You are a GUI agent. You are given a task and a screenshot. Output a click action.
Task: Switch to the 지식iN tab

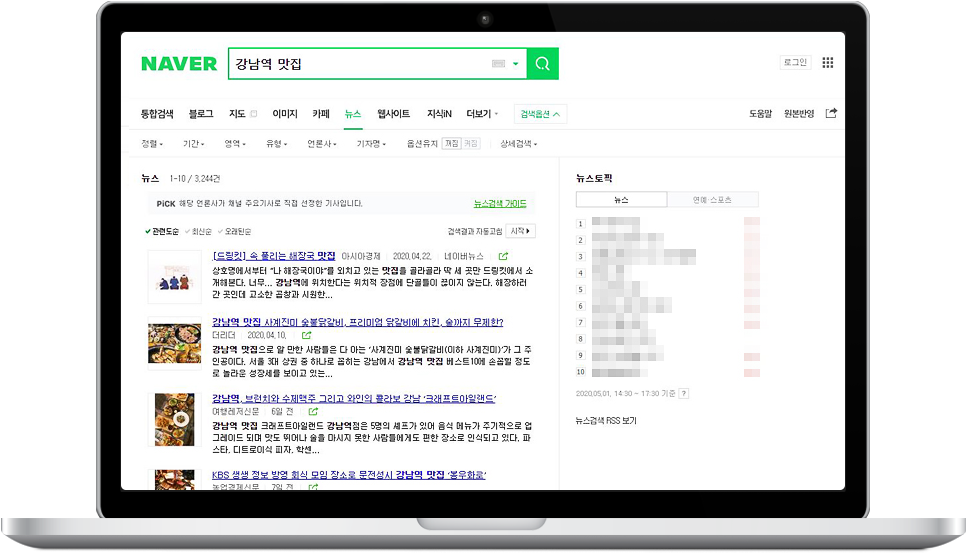pos(439,114)
